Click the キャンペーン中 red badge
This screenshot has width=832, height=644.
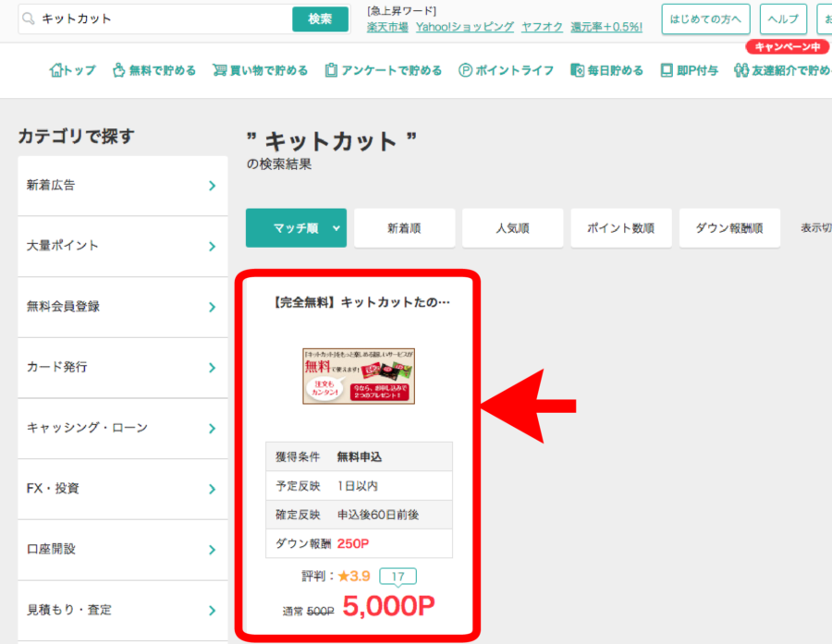click(x=788, y=47)
